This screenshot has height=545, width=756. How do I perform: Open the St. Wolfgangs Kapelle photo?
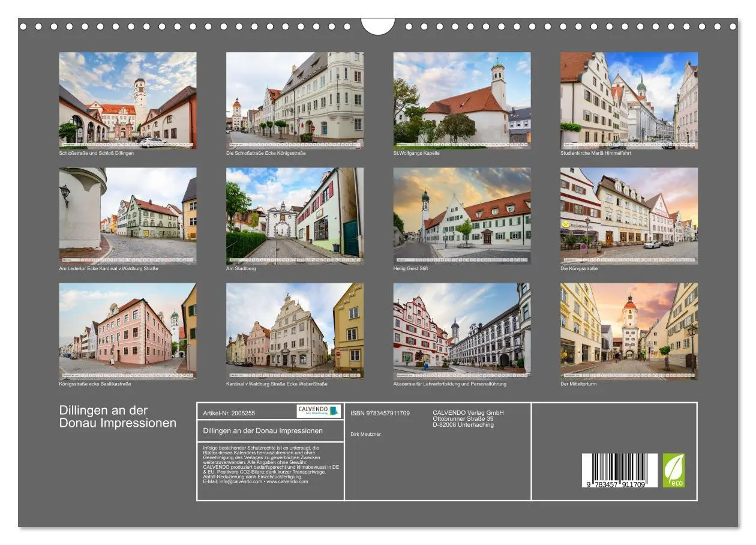click(x=462, y=100)
